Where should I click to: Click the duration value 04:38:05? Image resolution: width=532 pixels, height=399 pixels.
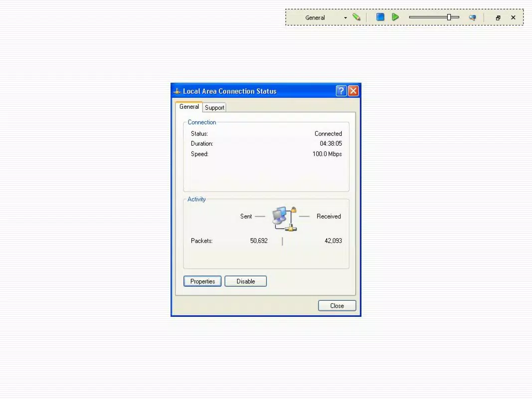tap(331, 144)
